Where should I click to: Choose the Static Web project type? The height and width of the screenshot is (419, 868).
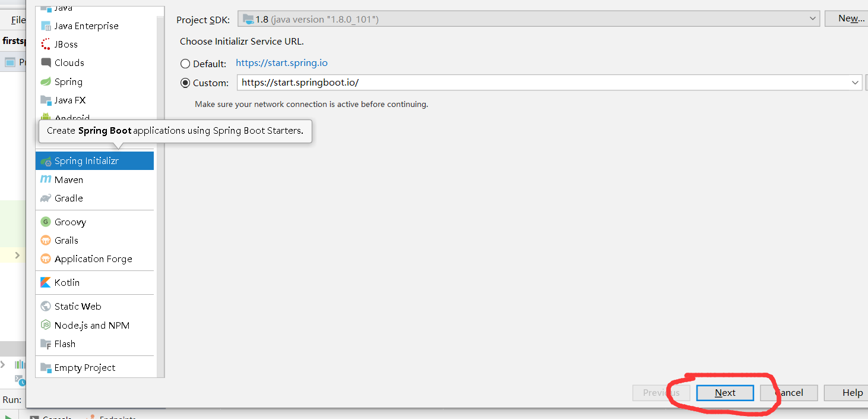(77, 306)
